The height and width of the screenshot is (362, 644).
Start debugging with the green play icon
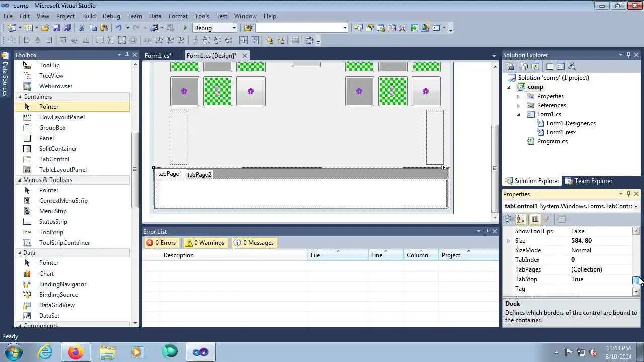tap(185, 28)
